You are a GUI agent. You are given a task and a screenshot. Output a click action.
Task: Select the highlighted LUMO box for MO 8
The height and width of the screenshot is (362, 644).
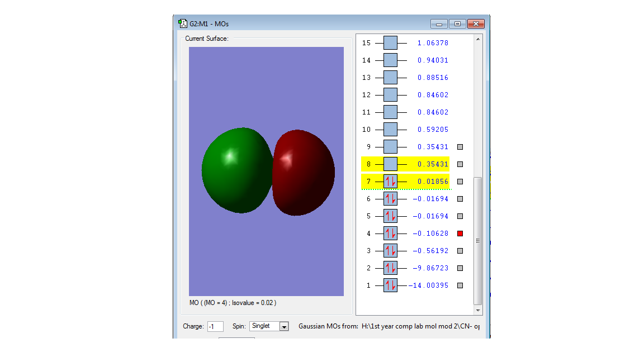(390, 164)
